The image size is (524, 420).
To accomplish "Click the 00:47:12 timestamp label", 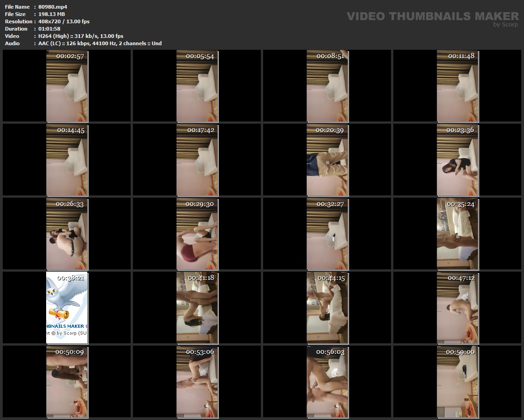I will tap(460, 278).
